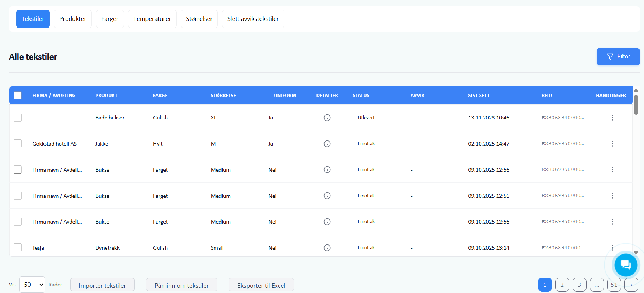Screen dimensions: 644x293
Task: Open the Temperaturer tab
Action: [x=152, y=19]
